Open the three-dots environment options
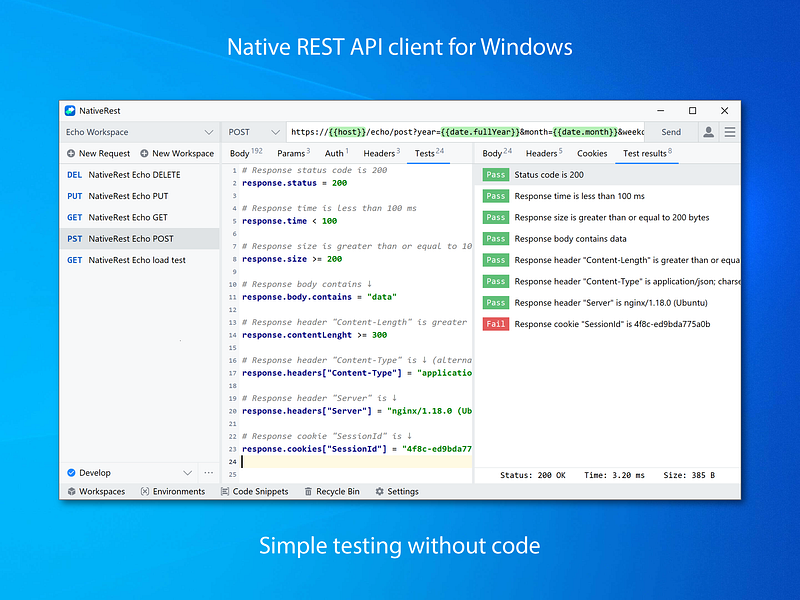 (x=209, y=472)
